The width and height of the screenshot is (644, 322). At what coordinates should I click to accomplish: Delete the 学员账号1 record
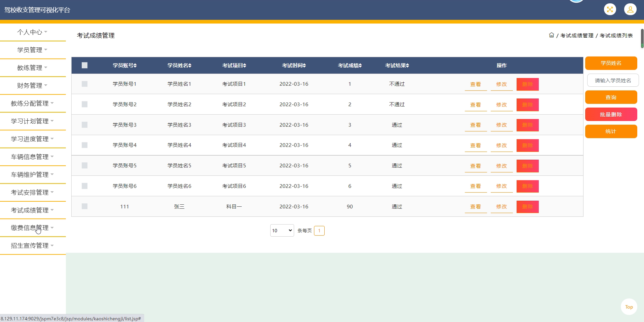coord(528,84)
